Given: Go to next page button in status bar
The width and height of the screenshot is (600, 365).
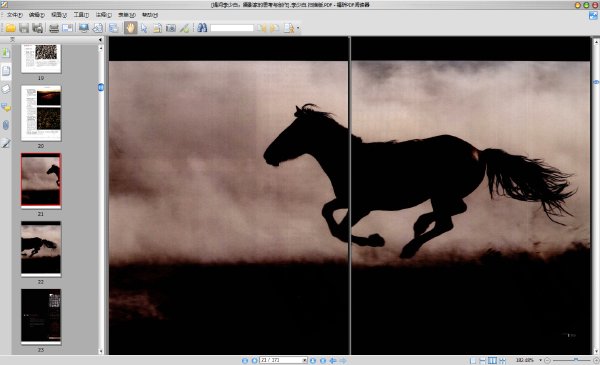Looking at the screenshot, I should pos(313,360).
